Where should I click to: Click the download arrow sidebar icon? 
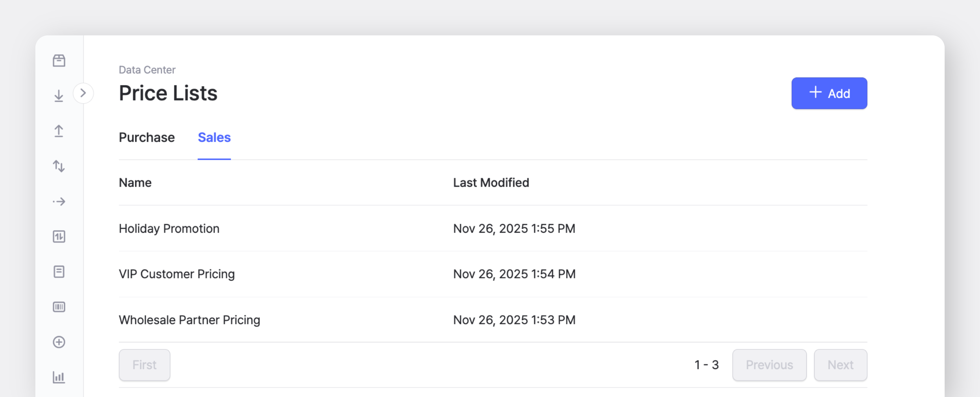tap(59, 96)
